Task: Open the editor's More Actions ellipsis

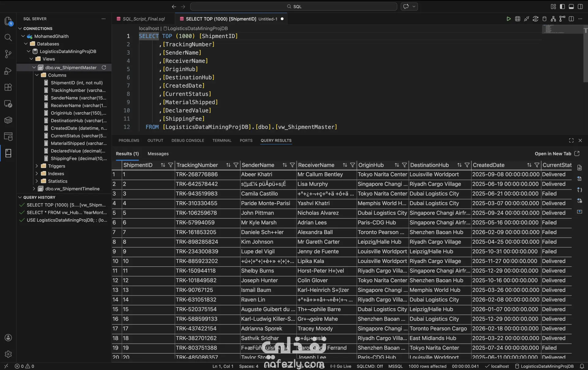Action: point(580,19)
